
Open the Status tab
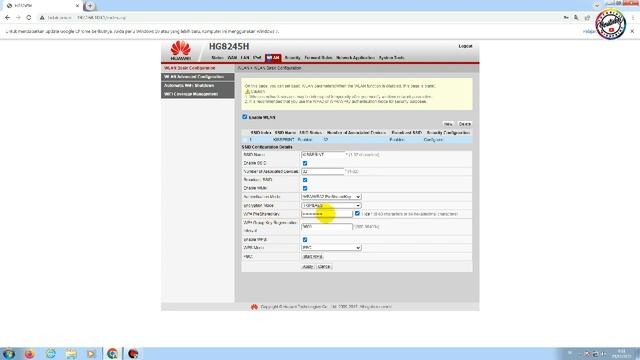click(217, 58)
